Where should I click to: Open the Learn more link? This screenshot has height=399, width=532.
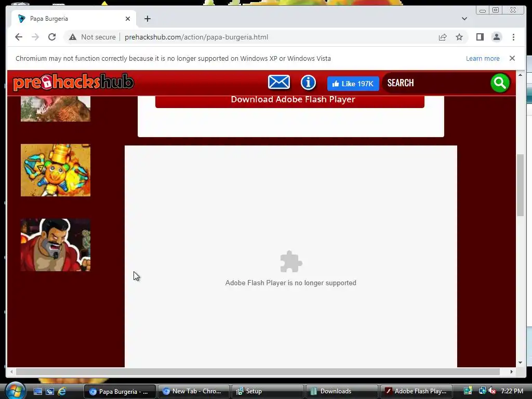point(483,58)
